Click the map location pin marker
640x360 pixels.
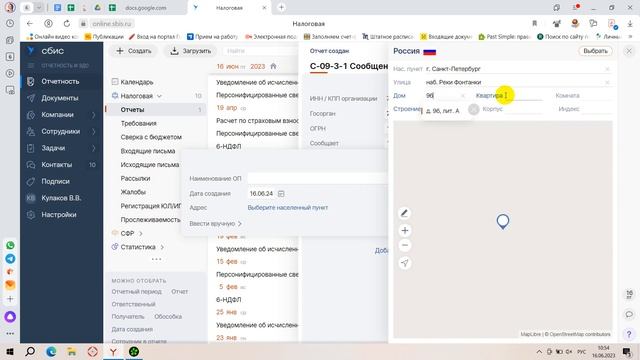coord(502,221)
